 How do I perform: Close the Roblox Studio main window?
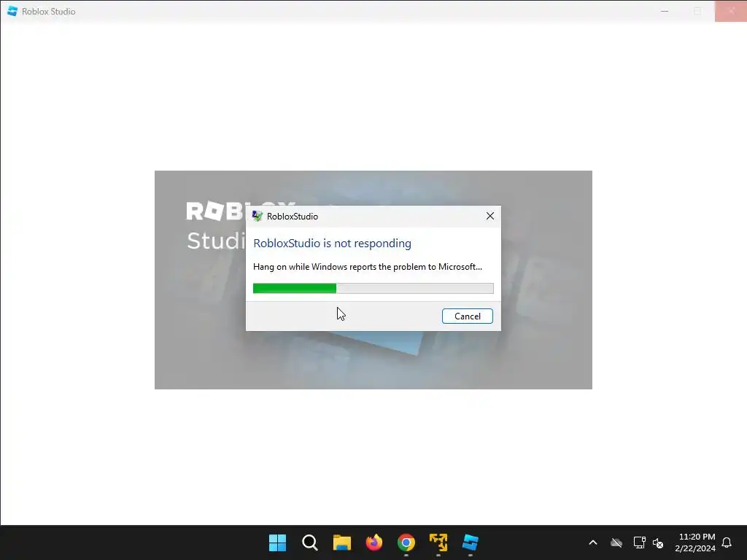tap(731, 11)
